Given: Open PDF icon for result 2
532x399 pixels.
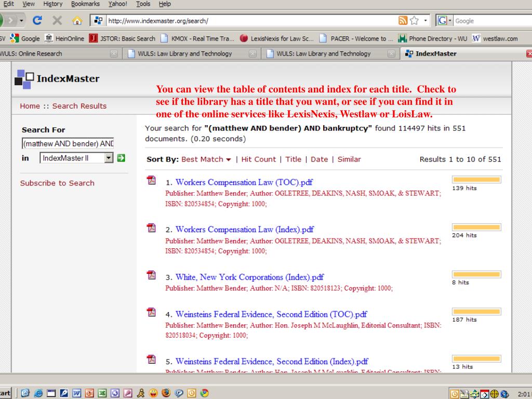Looking at the screenshot, I should [x=151, y=228].
